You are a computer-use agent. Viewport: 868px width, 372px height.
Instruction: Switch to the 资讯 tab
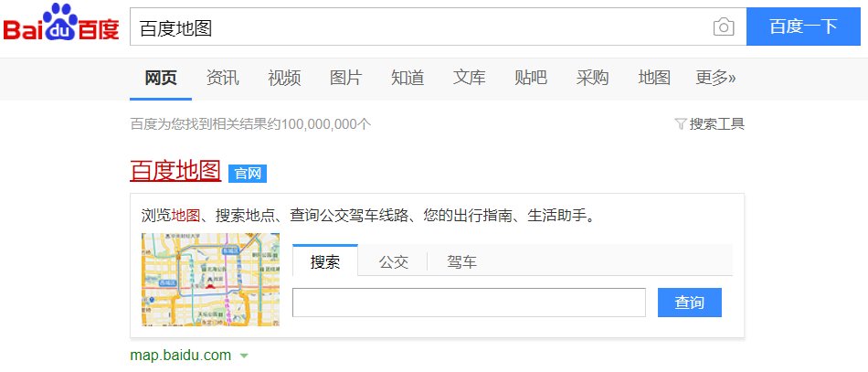(223, 78)
